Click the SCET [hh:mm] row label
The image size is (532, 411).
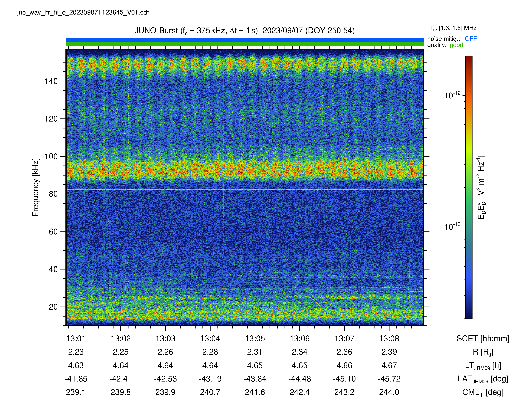click(x=483, y=339)
